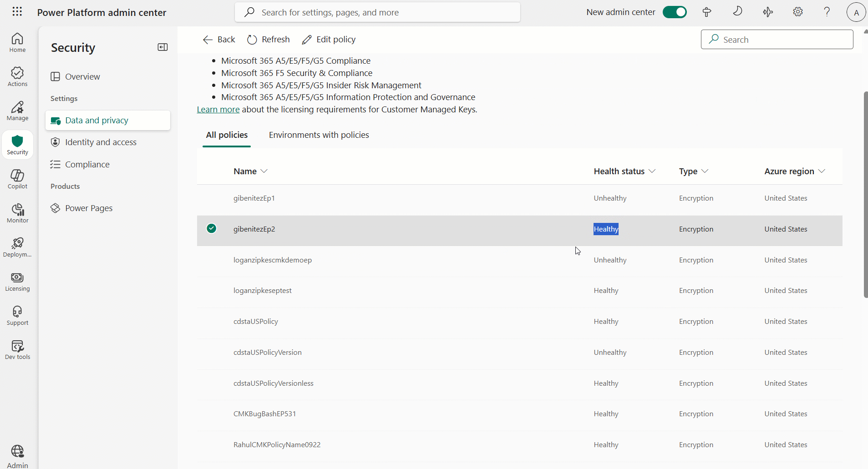Open the help question mark icon
This screenshot has height=469, width=868.
pyautogui.click(x=827, y=12)
